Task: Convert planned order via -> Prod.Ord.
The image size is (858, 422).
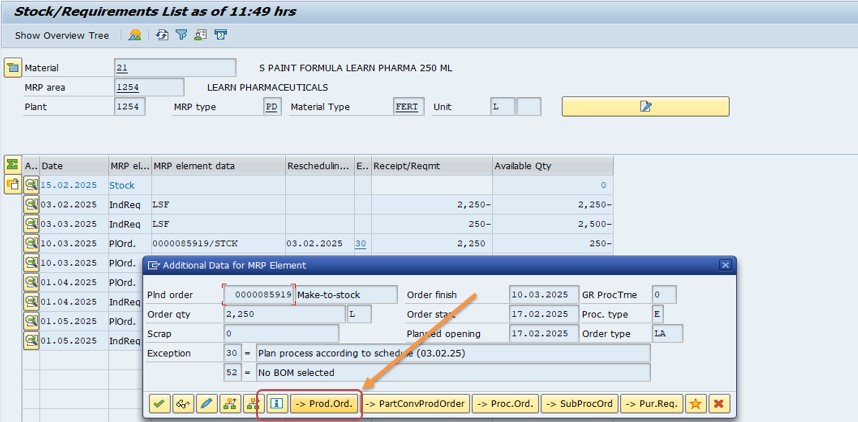Action: (x=325, y=404)
